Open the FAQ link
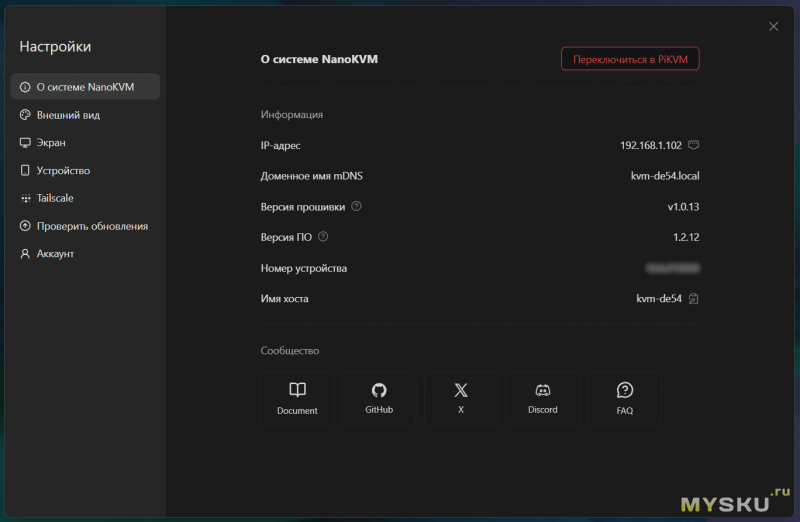 (x=625, y=399)
